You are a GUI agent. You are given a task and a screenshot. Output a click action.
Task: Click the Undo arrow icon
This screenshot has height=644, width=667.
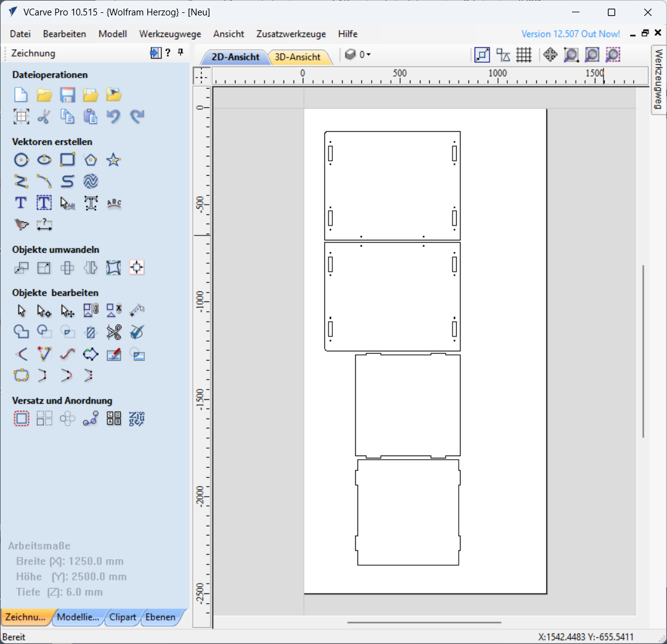113,116
